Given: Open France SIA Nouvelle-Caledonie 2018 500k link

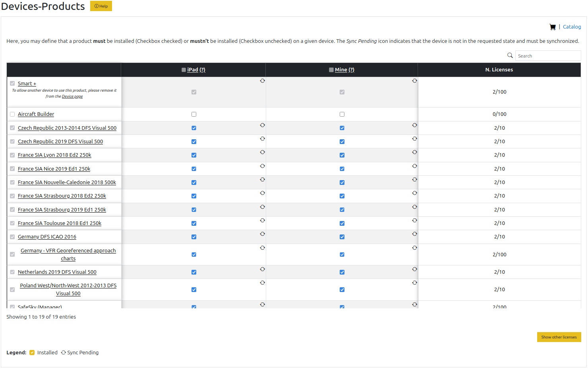Looking at the screenshot, I should (x=67, y=183).
